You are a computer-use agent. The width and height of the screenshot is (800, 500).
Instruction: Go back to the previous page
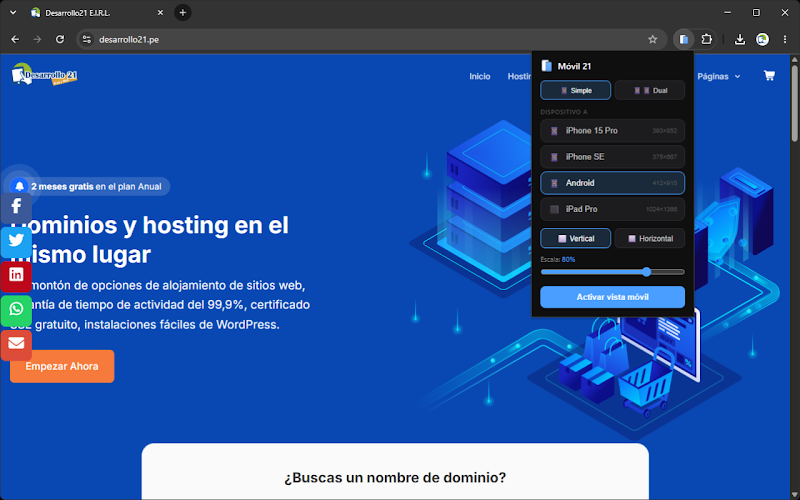click(x=15, y=39)
